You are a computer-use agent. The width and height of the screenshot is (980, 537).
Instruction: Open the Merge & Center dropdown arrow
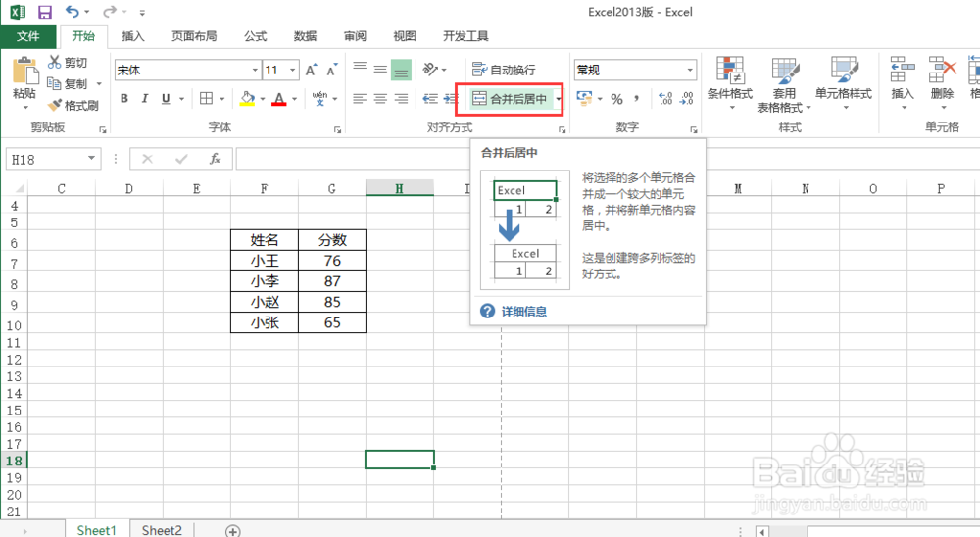[x=559, y=99]
